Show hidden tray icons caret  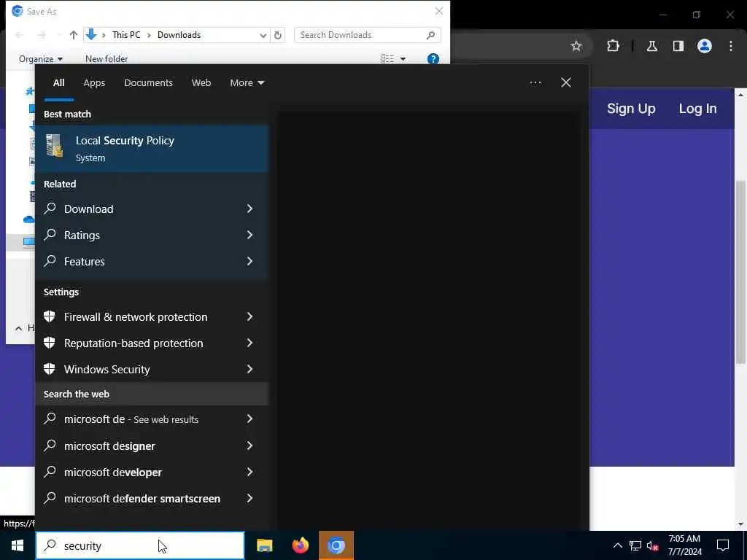click(x=617, y=545)
